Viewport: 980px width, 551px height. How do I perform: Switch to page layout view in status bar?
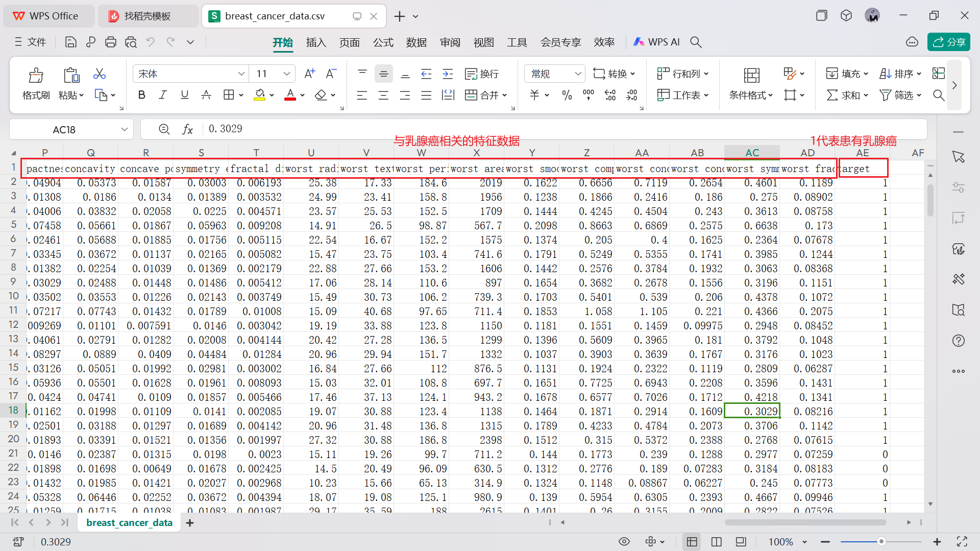click(716, 541)
